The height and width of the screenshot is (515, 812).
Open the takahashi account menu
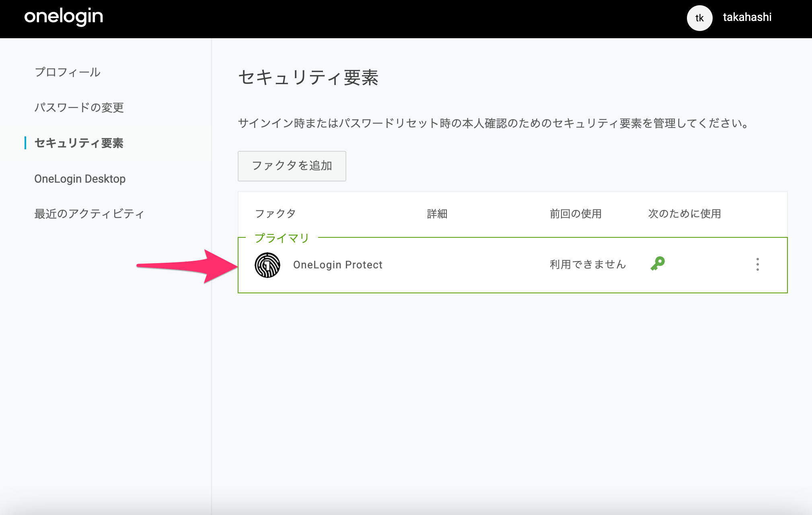[x=747, y=17]
